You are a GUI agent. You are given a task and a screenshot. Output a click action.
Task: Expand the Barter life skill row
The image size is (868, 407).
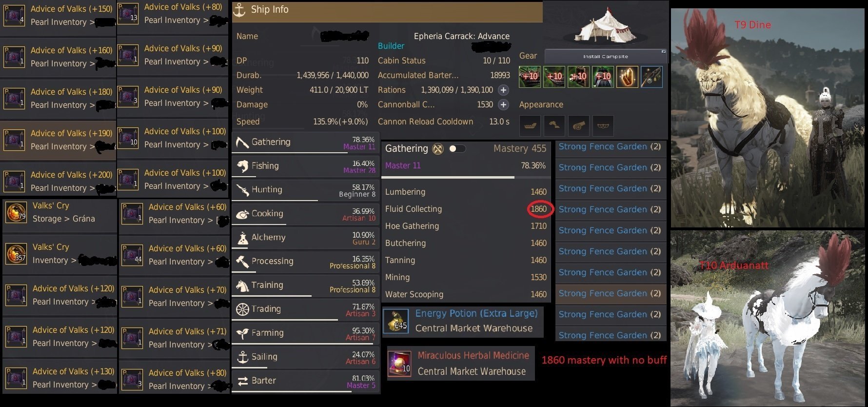coord(305,381)
